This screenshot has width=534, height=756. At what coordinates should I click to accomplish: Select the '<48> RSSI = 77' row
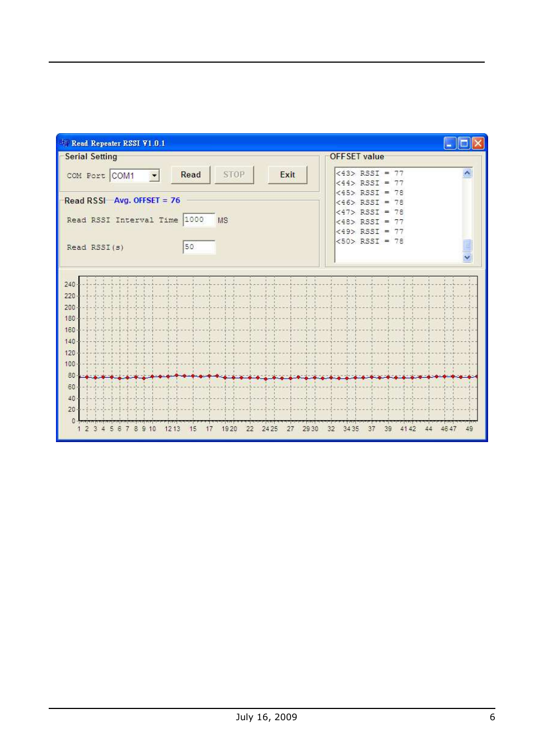pos(369,222)
